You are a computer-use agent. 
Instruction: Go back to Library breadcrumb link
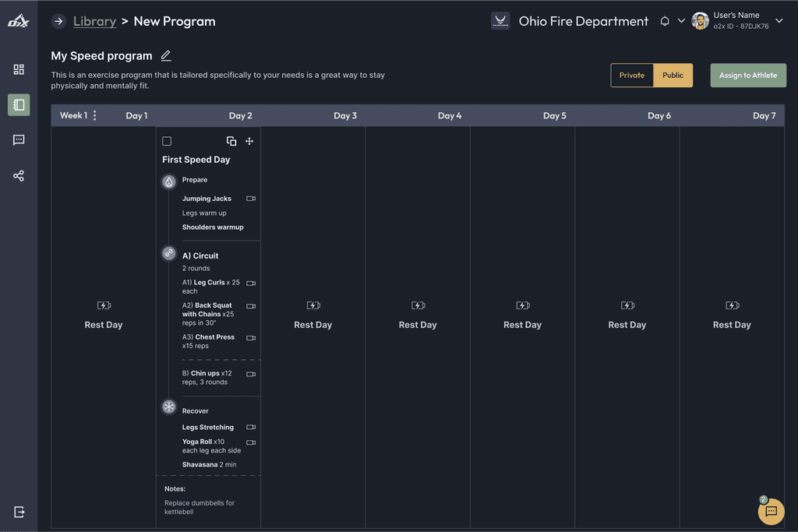click(x=94, y=21)
